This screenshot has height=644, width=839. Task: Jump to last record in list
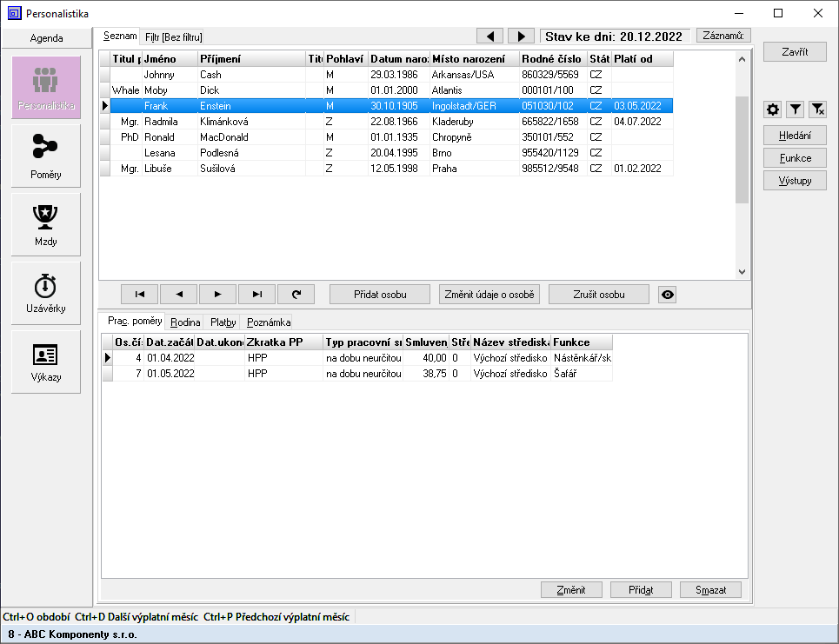point(256,295)
